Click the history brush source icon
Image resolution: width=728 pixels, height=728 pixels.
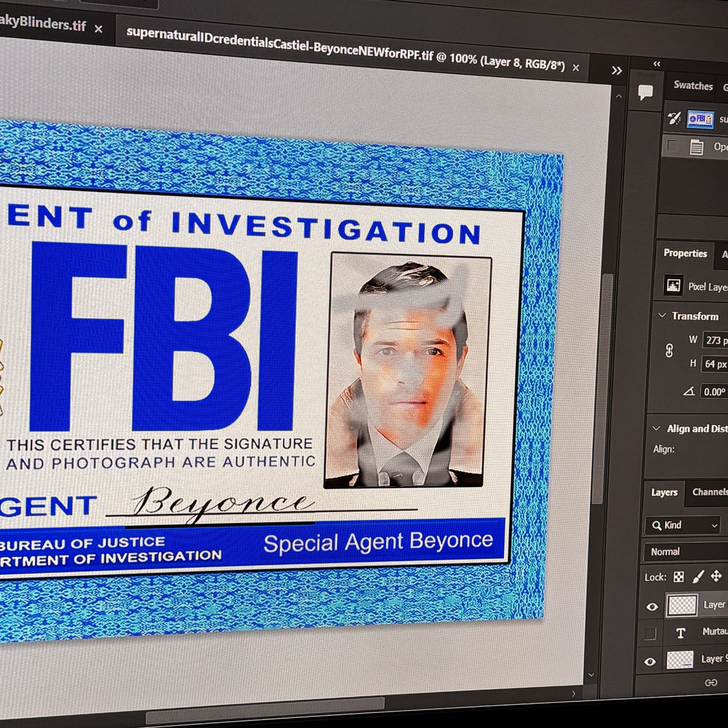coord(674,118)
